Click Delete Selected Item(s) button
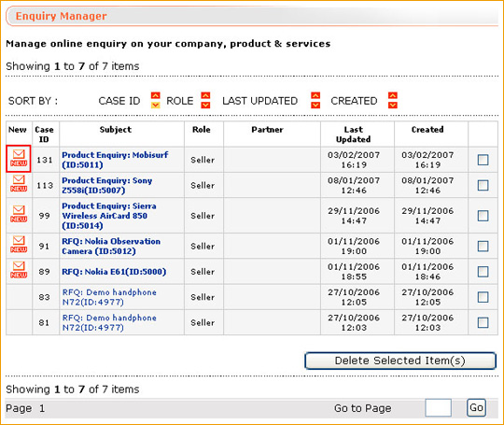This screenshot has height=425, width=504. pyautogui.click(x=400, y=361)
